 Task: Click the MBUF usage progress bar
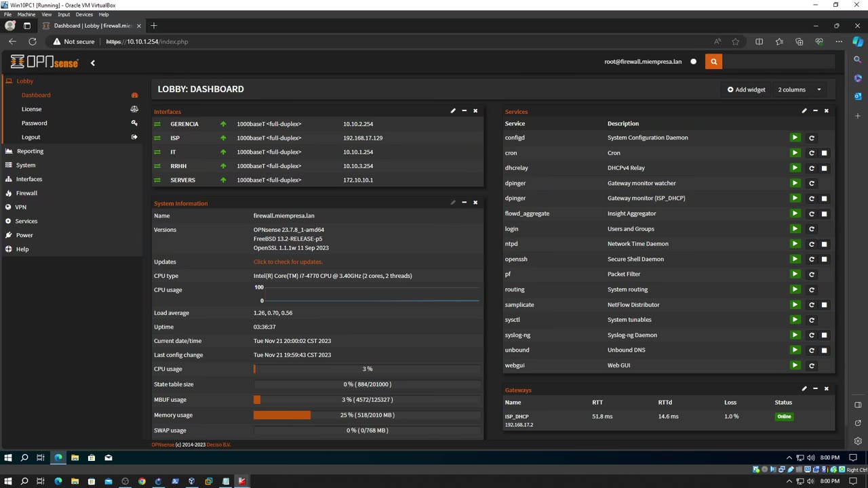click(367, 400)
